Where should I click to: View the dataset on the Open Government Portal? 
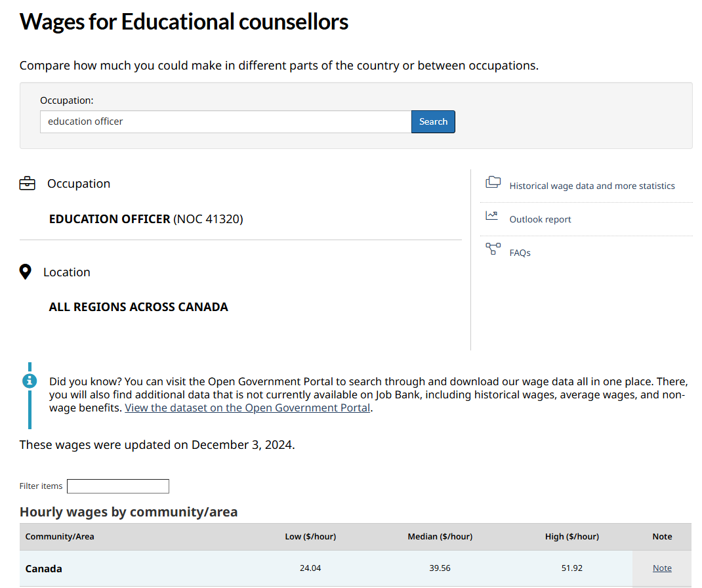tap(247, 408)
